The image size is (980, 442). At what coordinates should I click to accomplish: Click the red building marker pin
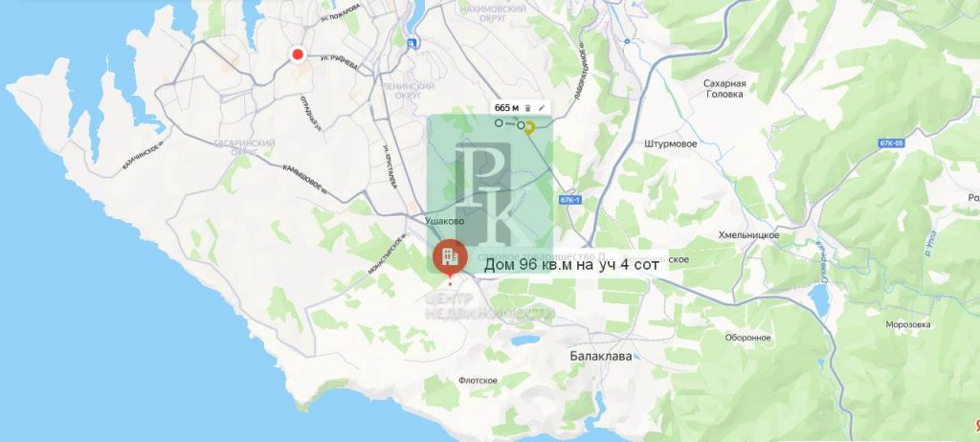(x=450, y=257)
